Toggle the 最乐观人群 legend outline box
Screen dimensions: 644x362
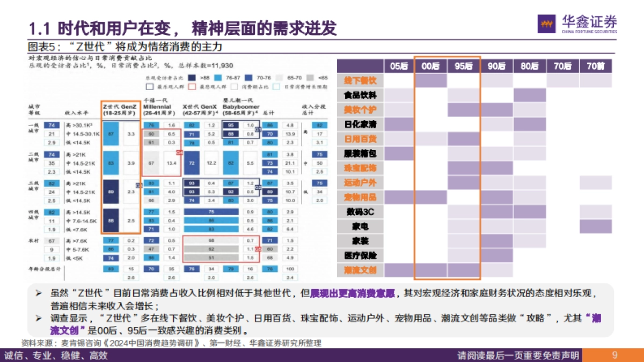149,87
